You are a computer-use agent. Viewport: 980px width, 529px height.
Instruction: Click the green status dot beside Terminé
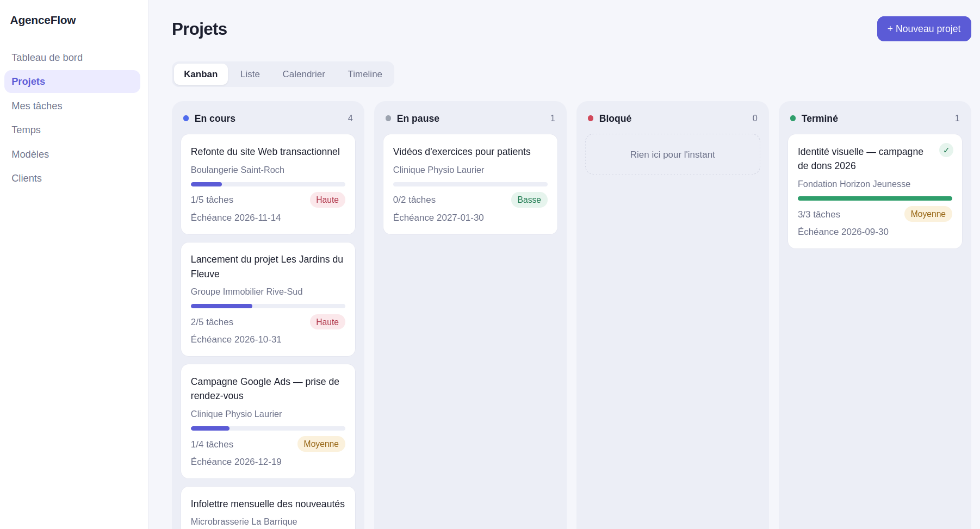point(793,119)
